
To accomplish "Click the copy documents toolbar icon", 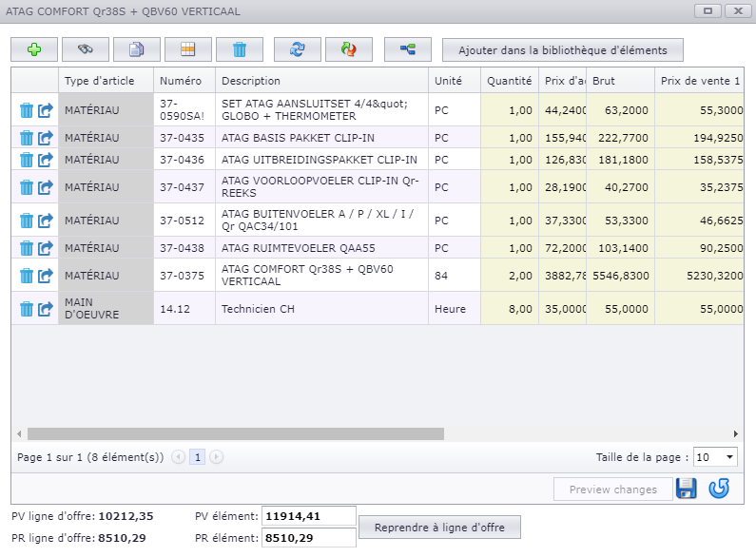I will [x=137, y=49].
